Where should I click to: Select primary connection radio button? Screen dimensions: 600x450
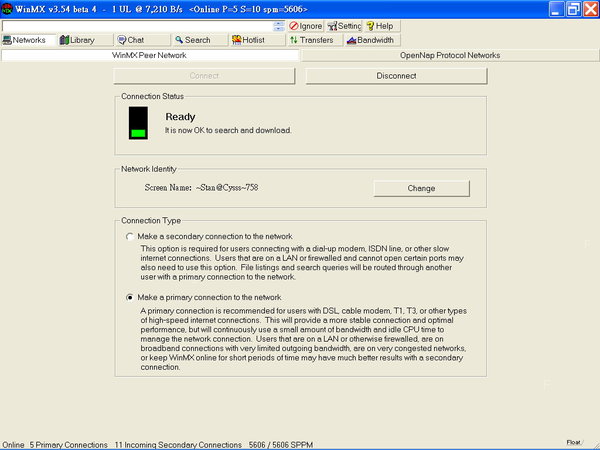[130, 297]
